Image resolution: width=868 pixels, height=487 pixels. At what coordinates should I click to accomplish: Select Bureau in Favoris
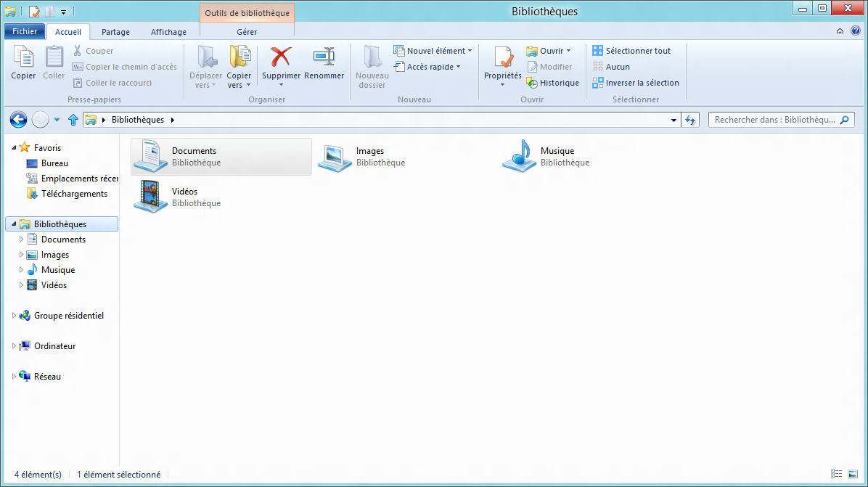[x=54, y=163]
